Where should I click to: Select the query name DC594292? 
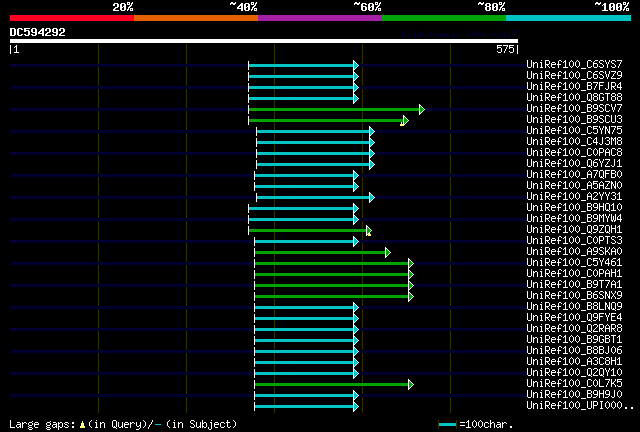coord(38,32)
